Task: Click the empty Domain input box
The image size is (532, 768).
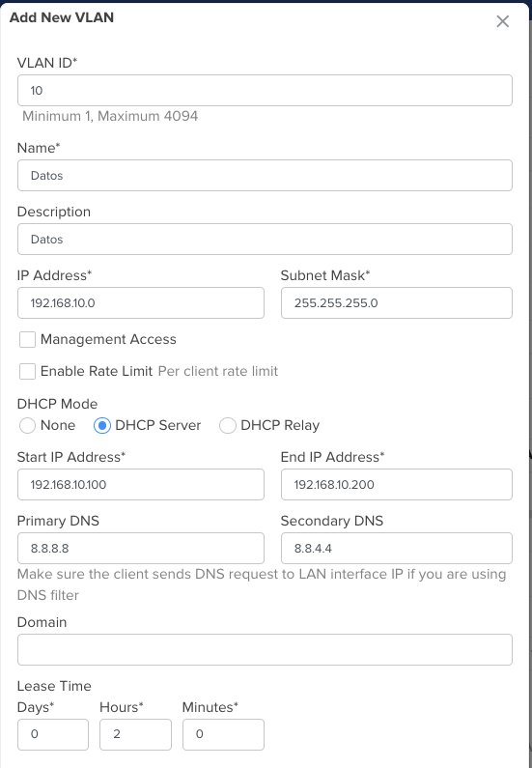Action: 265,649
